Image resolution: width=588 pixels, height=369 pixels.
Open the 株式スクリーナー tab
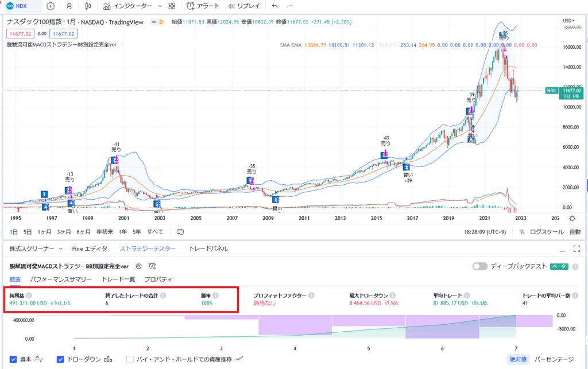pyautogui.click(x=32, y=248)
